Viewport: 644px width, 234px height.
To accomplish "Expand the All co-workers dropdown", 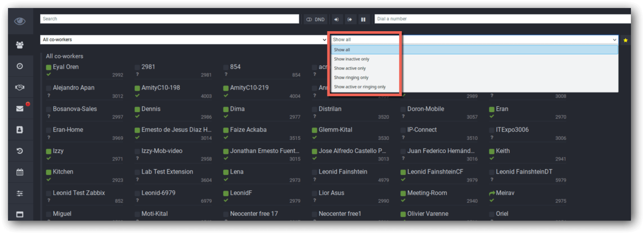I will tap(184, 40).
